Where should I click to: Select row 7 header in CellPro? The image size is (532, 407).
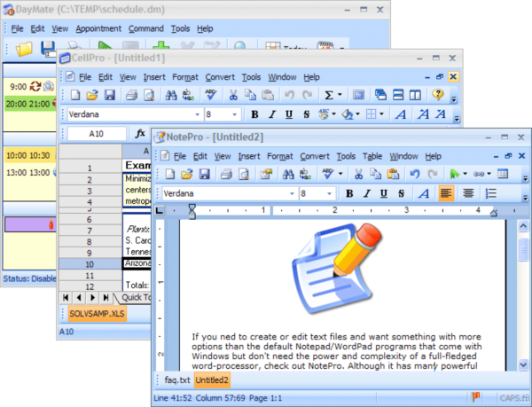pyautogui.click(x=90, y=231)
